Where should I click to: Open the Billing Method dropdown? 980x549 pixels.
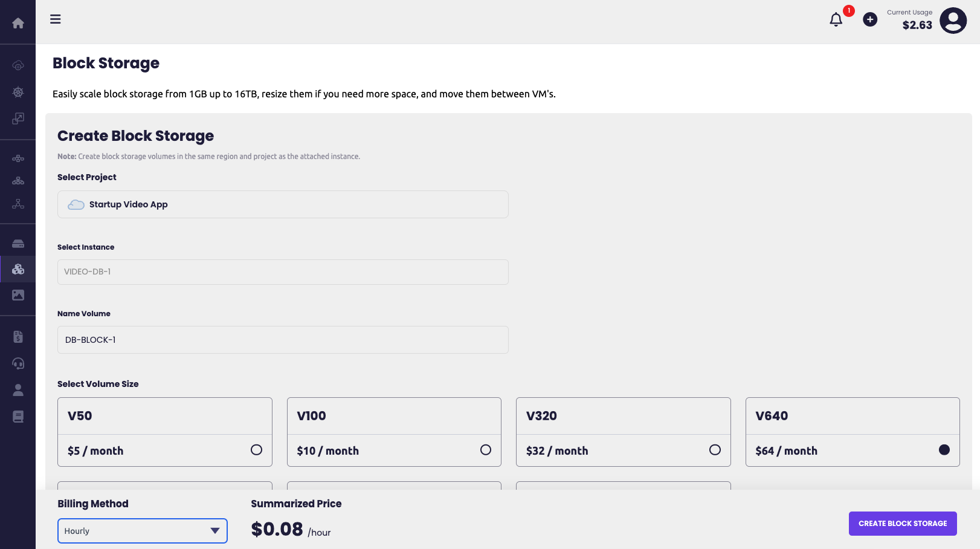pos(142,530)
